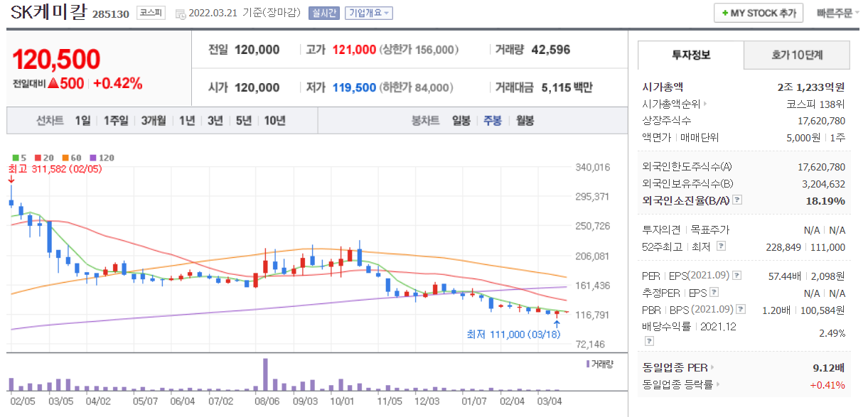Click stock code 285130

[x=111, y=14]
